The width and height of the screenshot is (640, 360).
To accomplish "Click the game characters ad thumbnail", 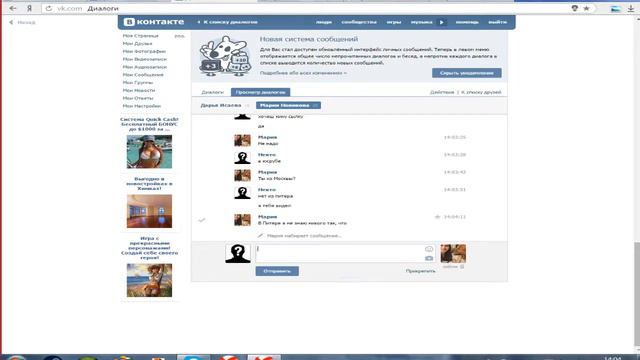I will click(x=149, y=280).
